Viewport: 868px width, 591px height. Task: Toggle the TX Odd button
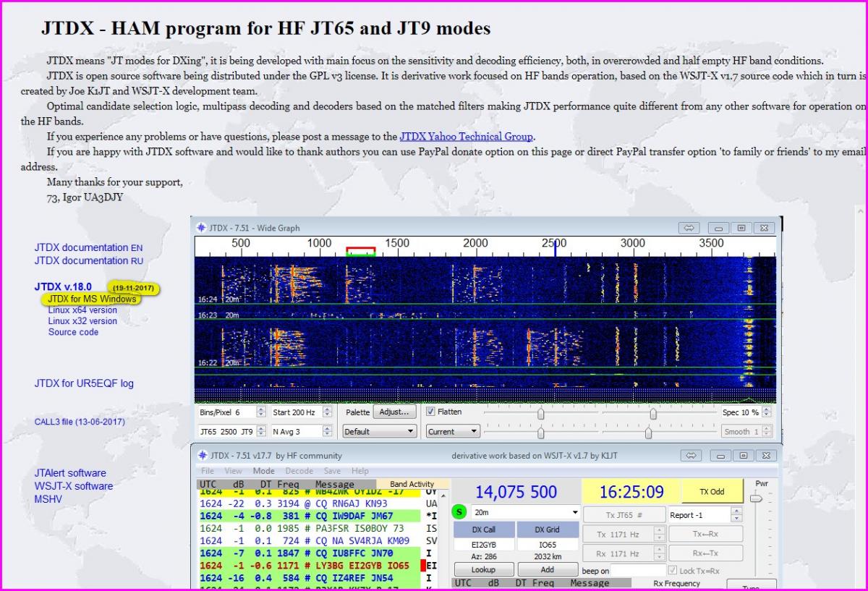click(711, 492)
